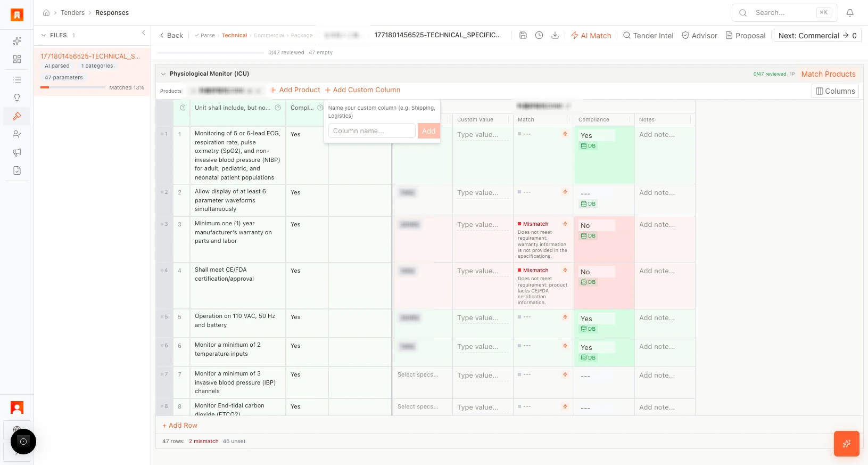Click AI match spark icon in row 7

click(x=565, y=374)
